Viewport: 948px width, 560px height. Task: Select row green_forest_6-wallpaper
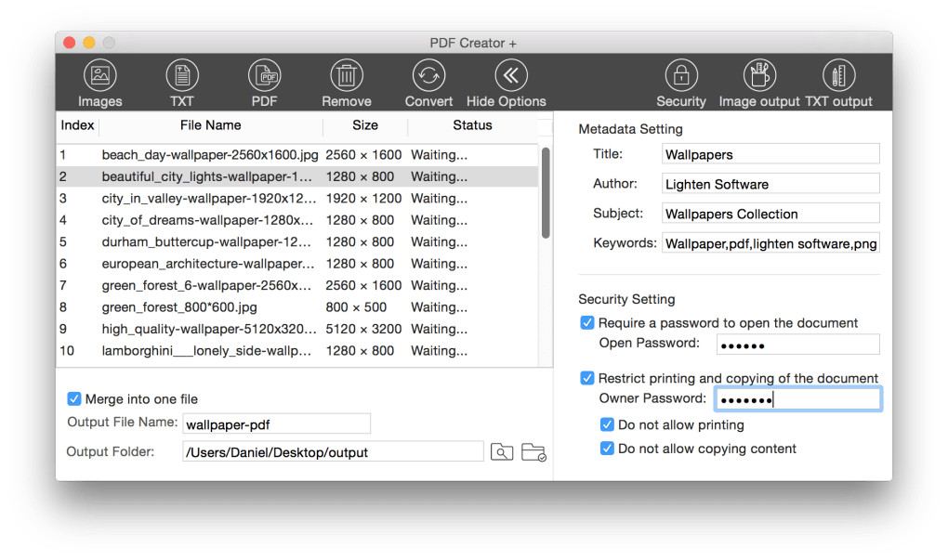[296, 285]
